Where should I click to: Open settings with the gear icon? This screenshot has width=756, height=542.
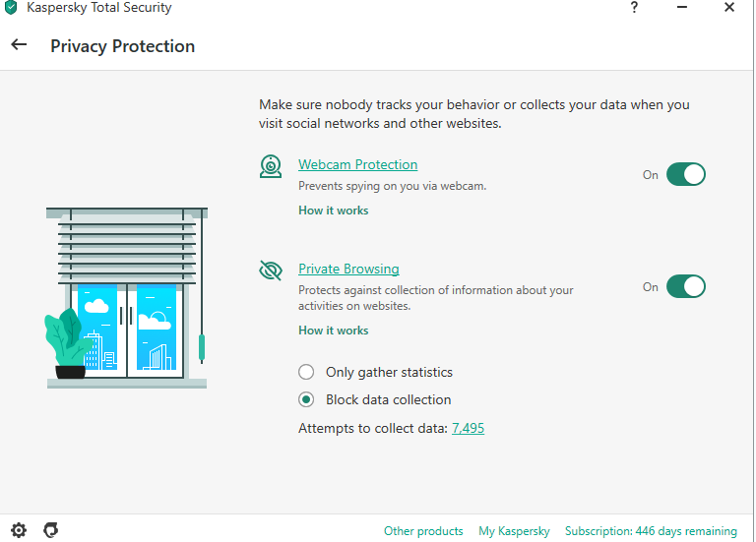click(19, 529)
